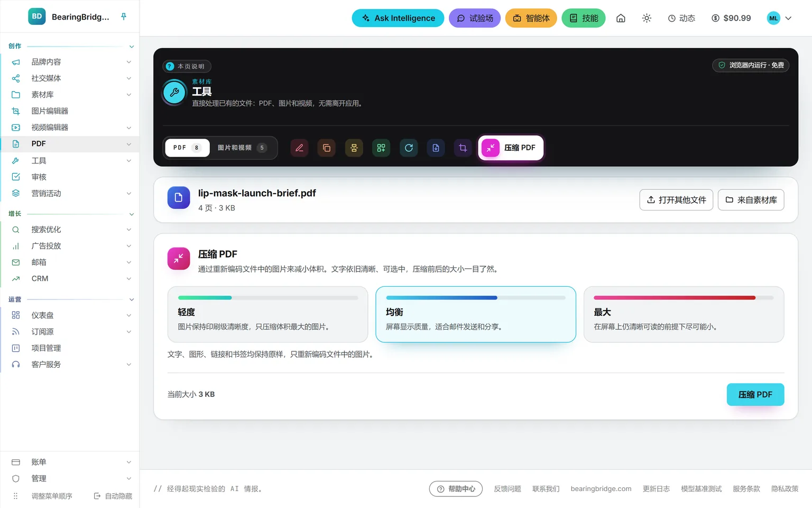This screenshot has height=508, width=812.
Task: Click the $90.99 balance indicator
Action: tap(731, 18)
